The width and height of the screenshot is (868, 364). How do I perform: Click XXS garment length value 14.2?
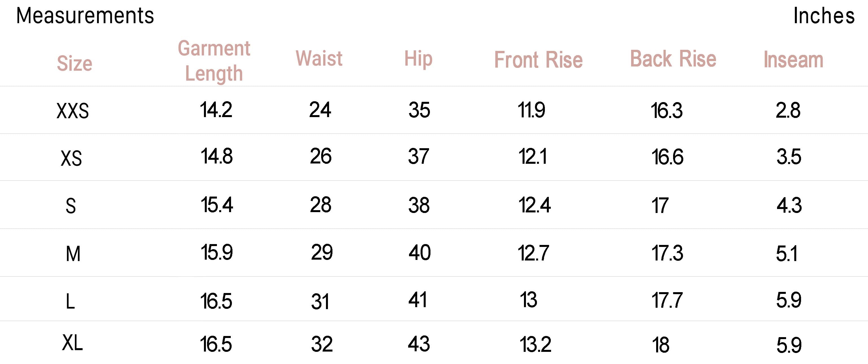(x=216, y=110)
